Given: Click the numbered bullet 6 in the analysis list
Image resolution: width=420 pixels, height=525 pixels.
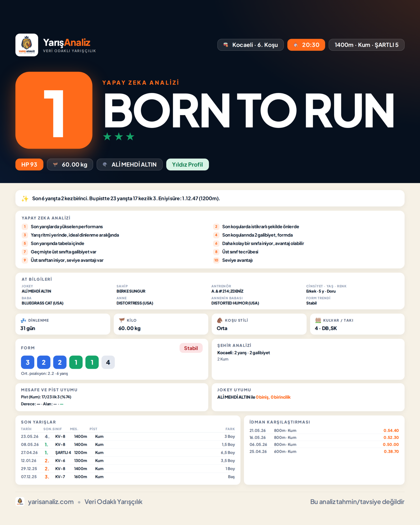Looking at the screenshot, I should (216, 243).
